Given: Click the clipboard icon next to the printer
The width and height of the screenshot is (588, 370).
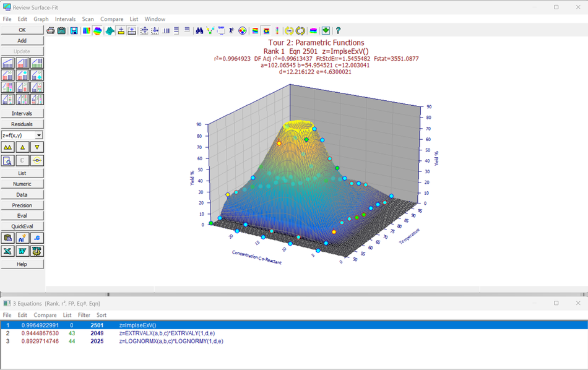Looking at the screenshot, I should click(61, 31).
